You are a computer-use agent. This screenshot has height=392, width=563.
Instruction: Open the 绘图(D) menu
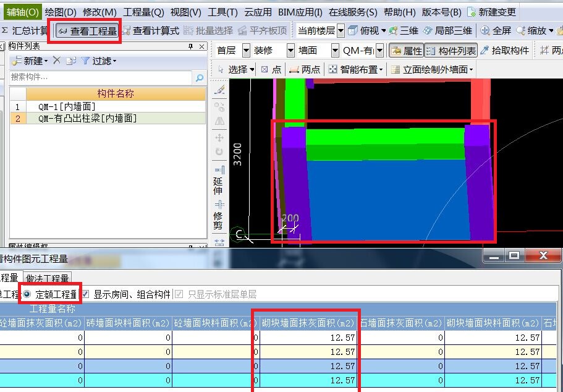tap(61, 12)
